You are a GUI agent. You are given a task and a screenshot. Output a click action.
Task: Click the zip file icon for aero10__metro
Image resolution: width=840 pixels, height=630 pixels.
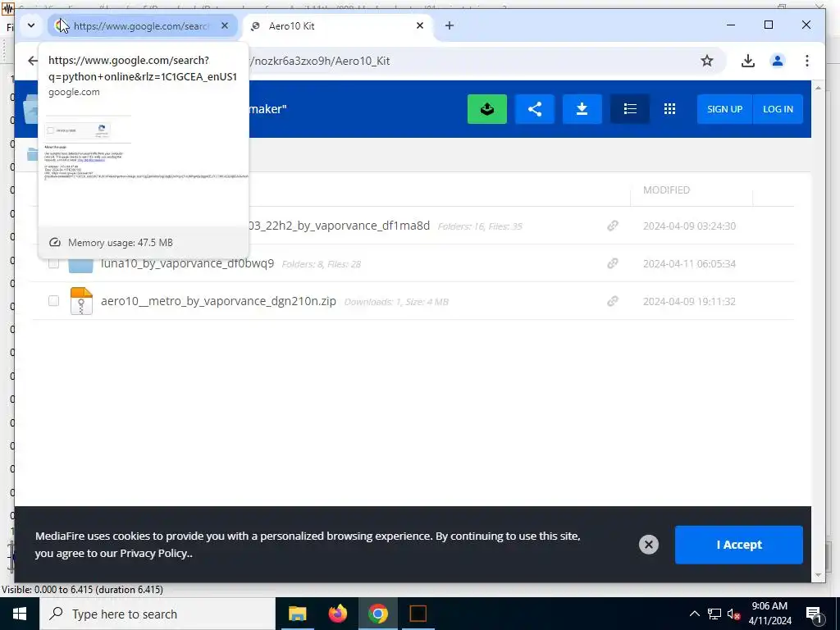pos(81,301)
